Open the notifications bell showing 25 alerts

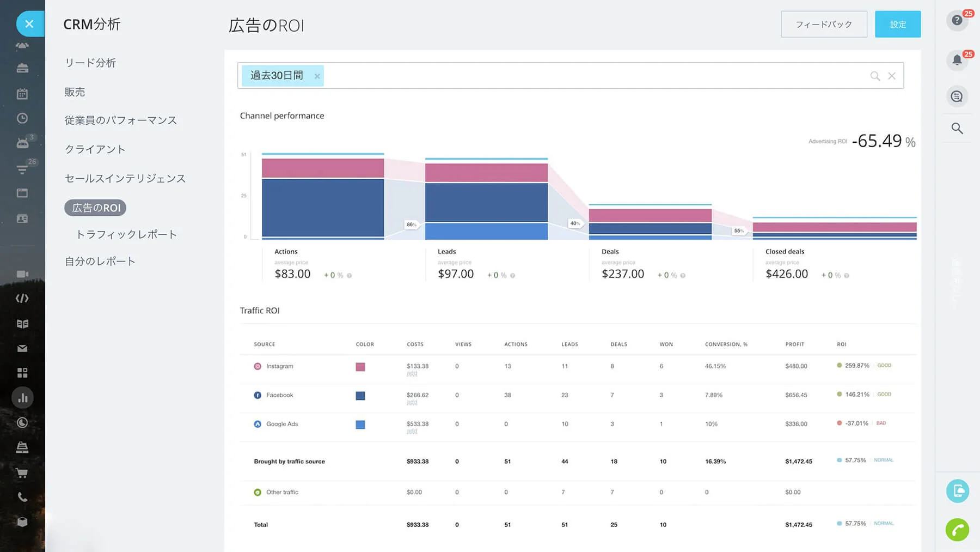click(x=957, y=60)
